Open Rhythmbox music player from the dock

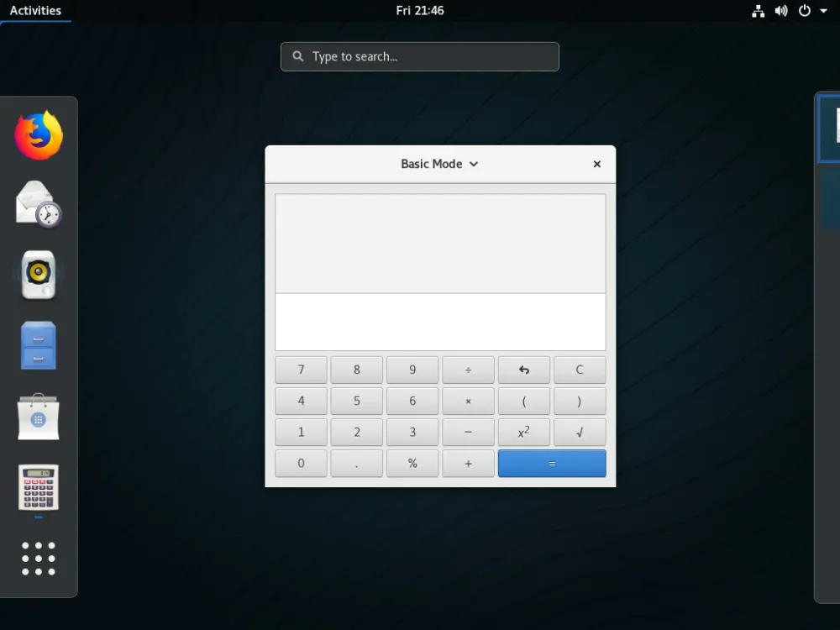tap(39, 273)
